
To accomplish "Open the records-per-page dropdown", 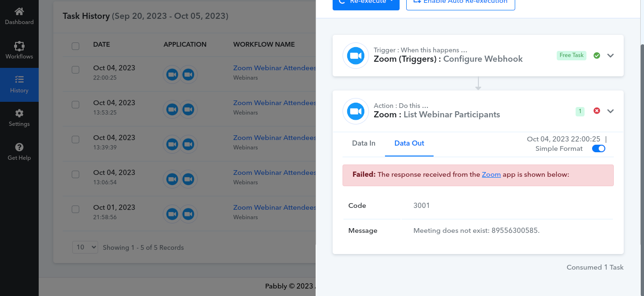I will (85, 247).
